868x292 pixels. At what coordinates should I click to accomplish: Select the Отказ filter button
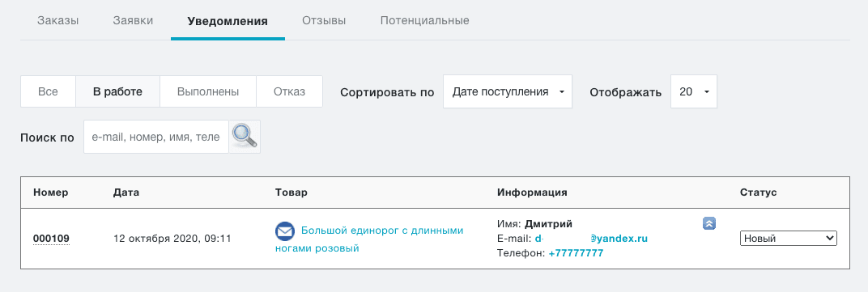pyautogui.click(x=290, y=91)
